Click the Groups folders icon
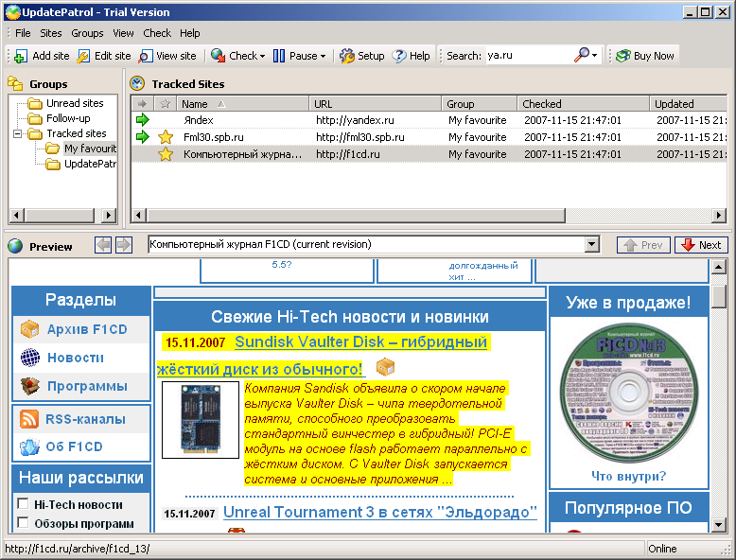Viewport: 736px width, 560px height. coord(15,83)
